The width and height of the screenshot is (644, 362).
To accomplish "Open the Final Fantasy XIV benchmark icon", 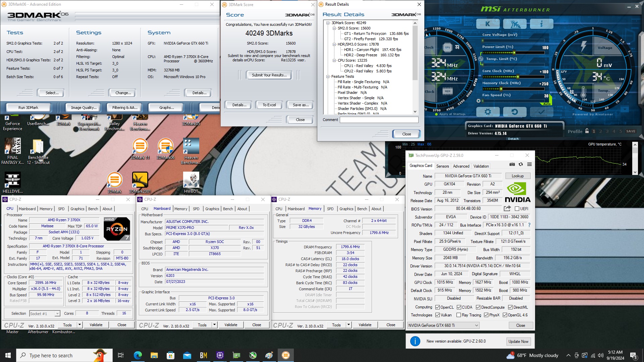I will pos(13,151).
